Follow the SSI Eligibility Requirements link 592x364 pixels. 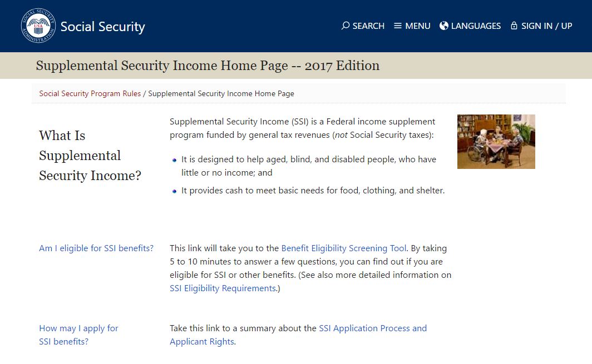click(x=223, y=288)
